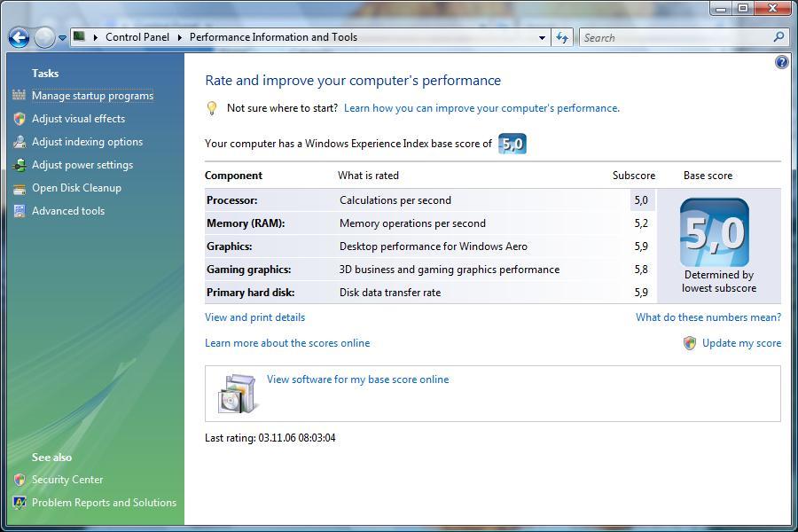
Task: Select the Processor row label
Action: tap(232, 200)
